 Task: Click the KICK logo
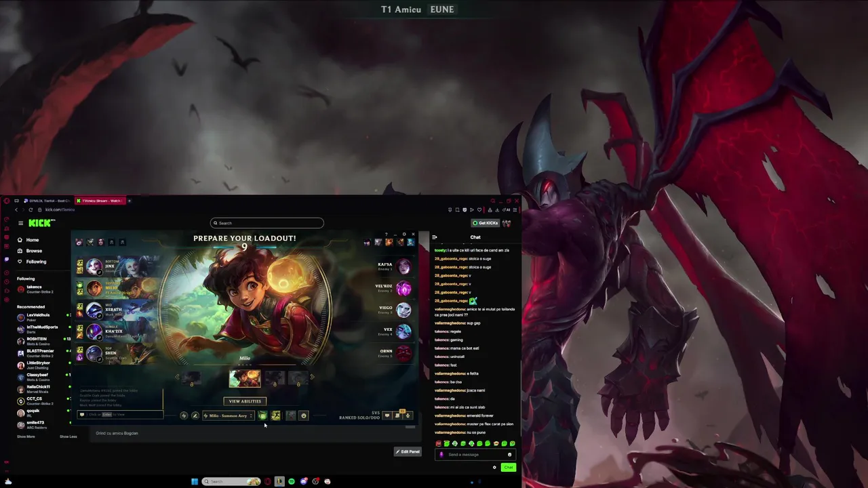click(41, 223)
